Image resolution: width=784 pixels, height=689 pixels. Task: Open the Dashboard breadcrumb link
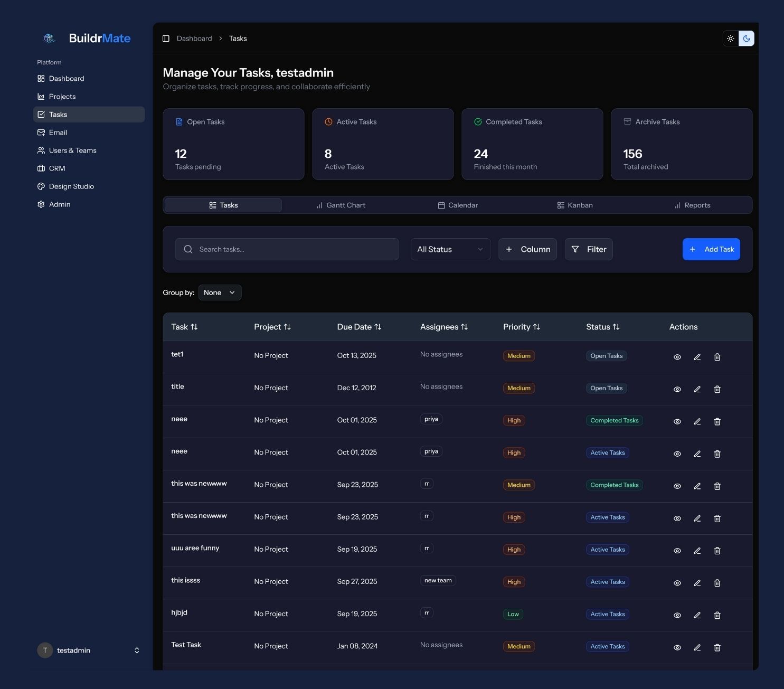point(194,38)
